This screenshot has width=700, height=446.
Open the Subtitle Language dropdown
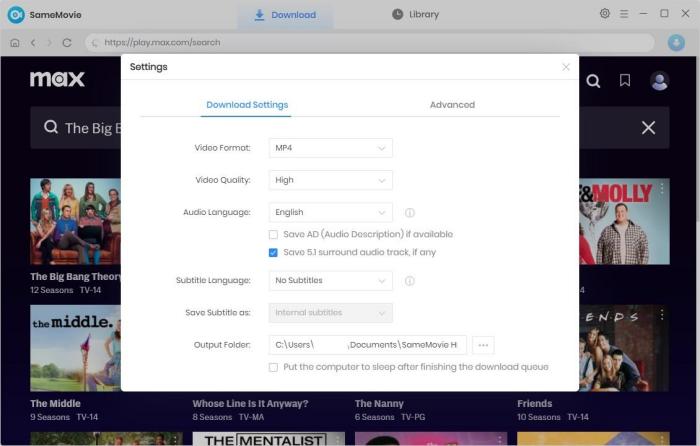[x=331, y=281]
